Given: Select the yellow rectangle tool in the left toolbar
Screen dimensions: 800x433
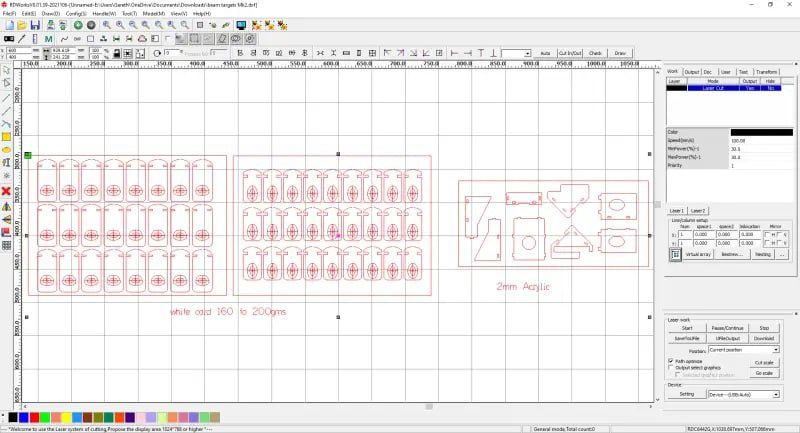Looking at the screenshot, I should (6, 137).
